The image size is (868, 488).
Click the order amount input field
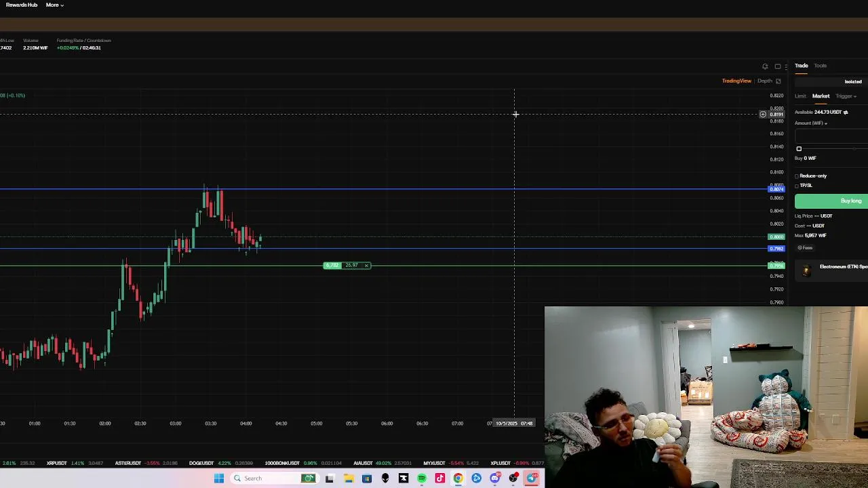click(831, 136)
